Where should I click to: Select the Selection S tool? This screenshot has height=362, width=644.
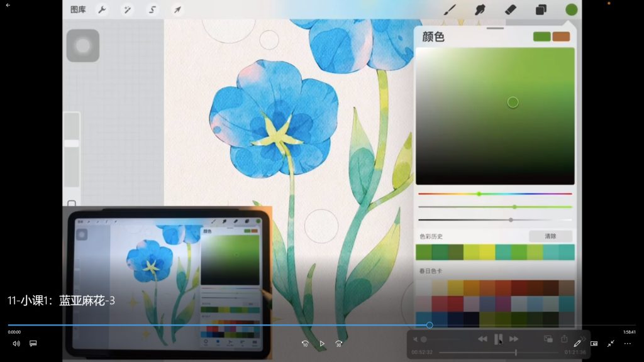[152, 9]
